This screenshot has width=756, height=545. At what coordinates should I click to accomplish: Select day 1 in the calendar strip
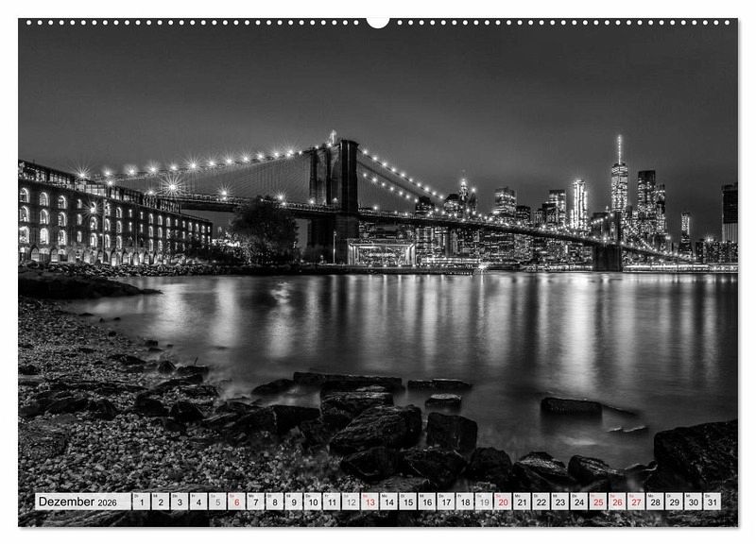click(x=141, y=502)
